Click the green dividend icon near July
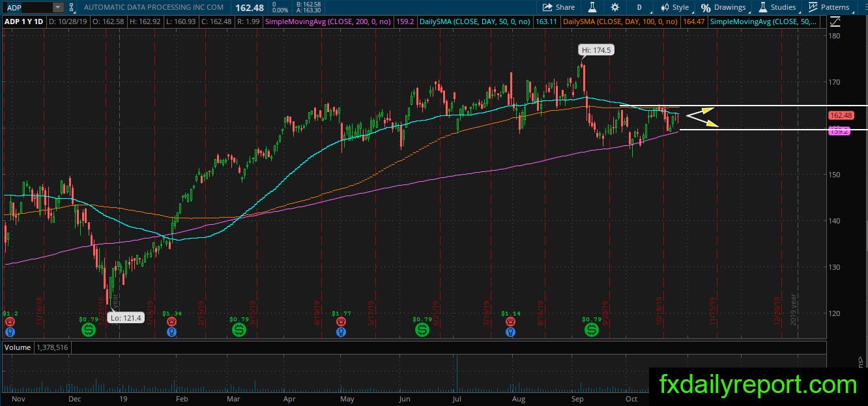Screen dimensions: 868x406 pyautogui.click(x=422, y=330)
